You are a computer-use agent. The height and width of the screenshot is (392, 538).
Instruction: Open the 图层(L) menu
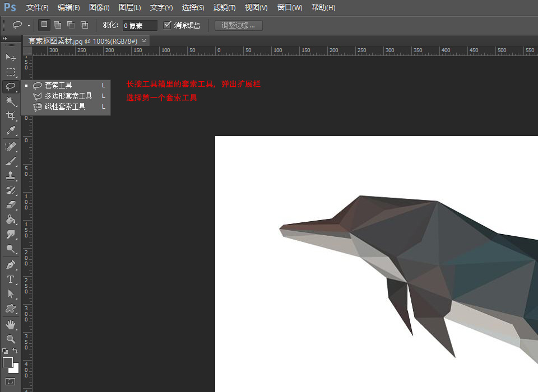[x=130, y=8]
